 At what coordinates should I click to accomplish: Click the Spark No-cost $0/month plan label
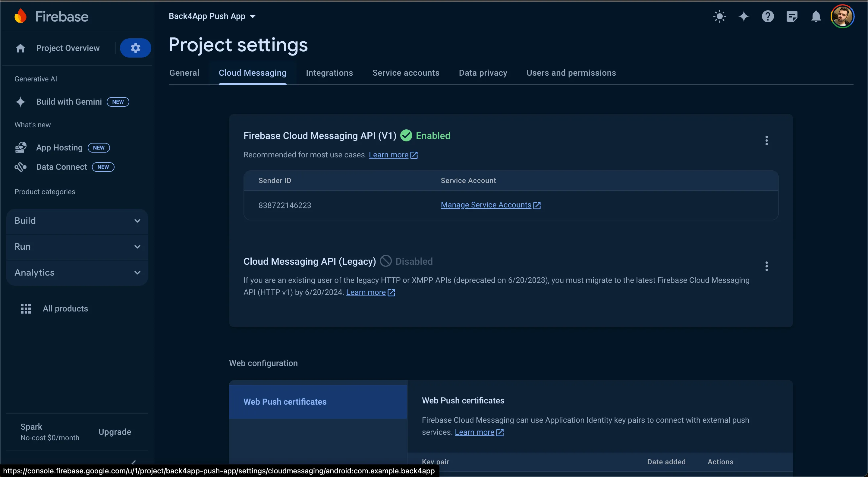[x=50, y=432]
